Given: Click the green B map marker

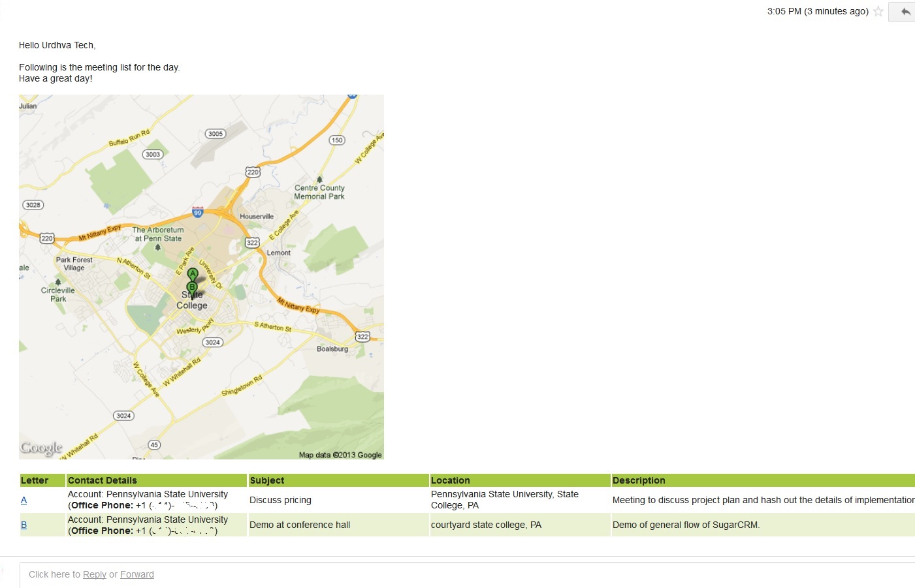Looking at the screenshot, I should (x=192, y=286).
